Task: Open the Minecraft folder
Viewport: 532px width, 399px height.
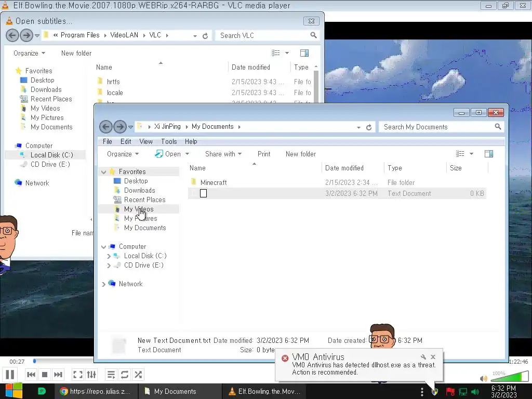Action: coord(214,182)
